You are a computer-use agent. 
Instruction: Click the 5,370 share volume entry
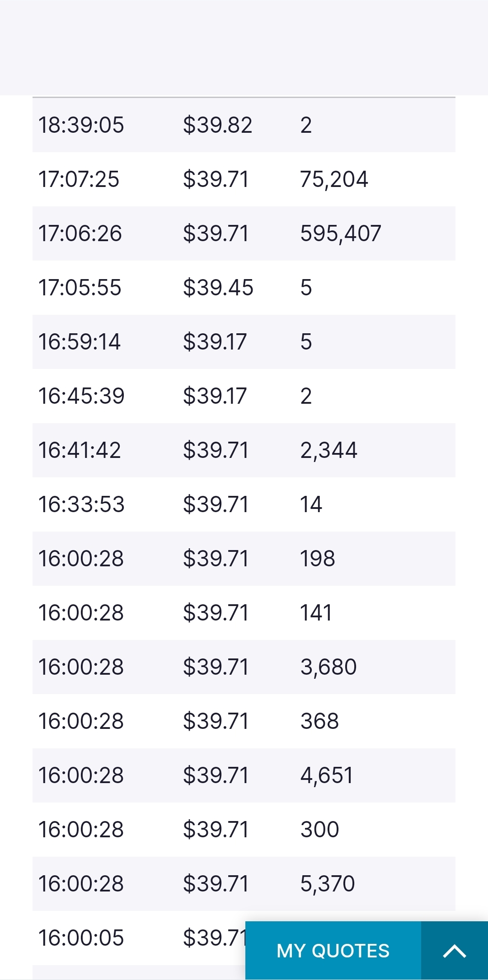pyautogui.click(x=328, y=884)
